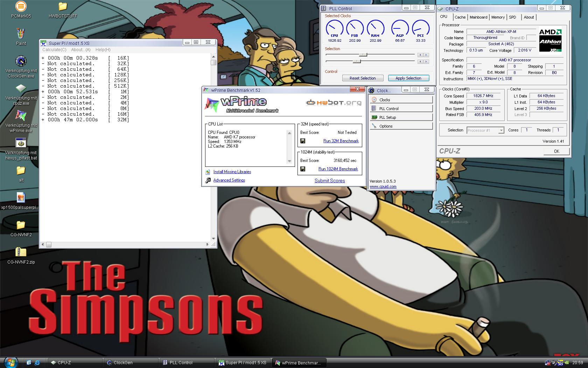Click the CPU-Z title bar icon

click(x=440, y=9)
